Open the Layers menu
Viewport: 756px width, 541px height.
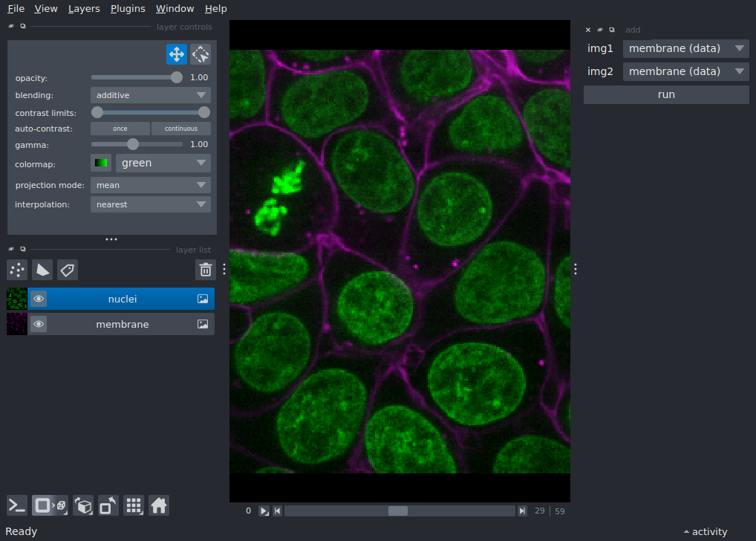[84, 9]
